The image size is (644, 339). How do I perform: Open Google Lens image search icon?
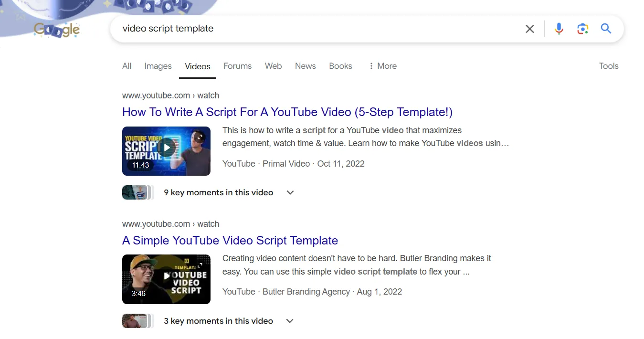click(x=582, y=29)
